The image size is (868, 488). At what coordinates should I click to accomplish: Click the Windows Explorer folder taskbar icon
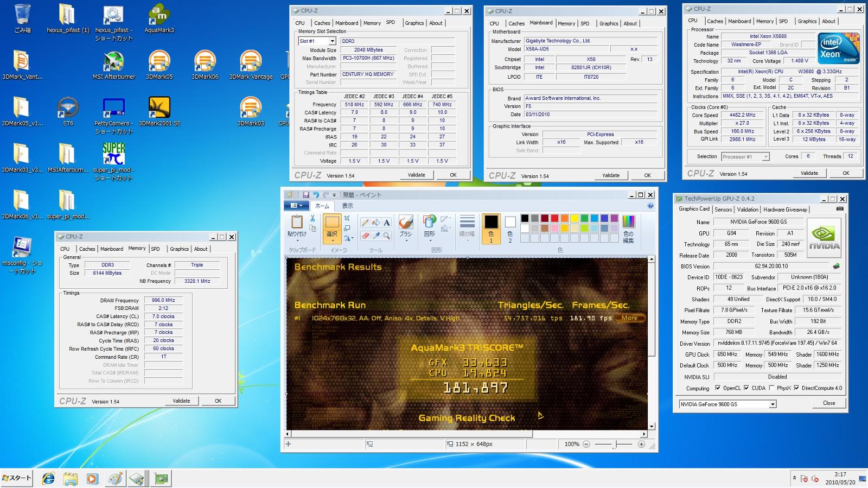click(x=70, y=479)
